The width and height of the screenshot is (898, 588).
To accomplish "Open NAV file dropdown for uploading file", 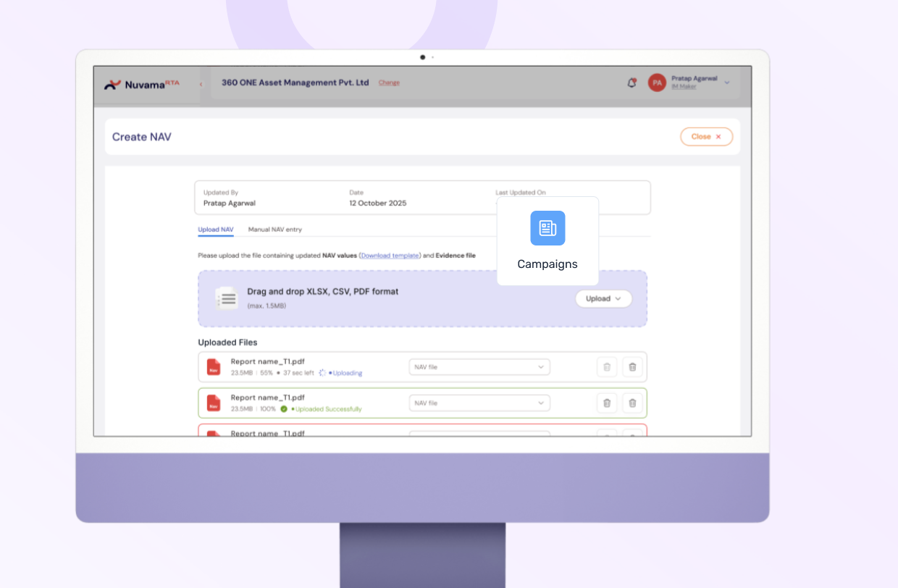I will click(479, 367).
